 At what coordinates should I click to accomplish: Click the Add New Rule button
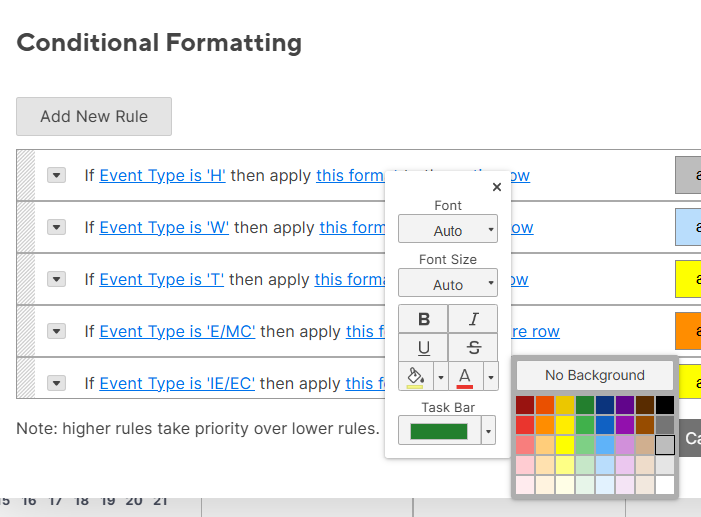pos(94,116)
